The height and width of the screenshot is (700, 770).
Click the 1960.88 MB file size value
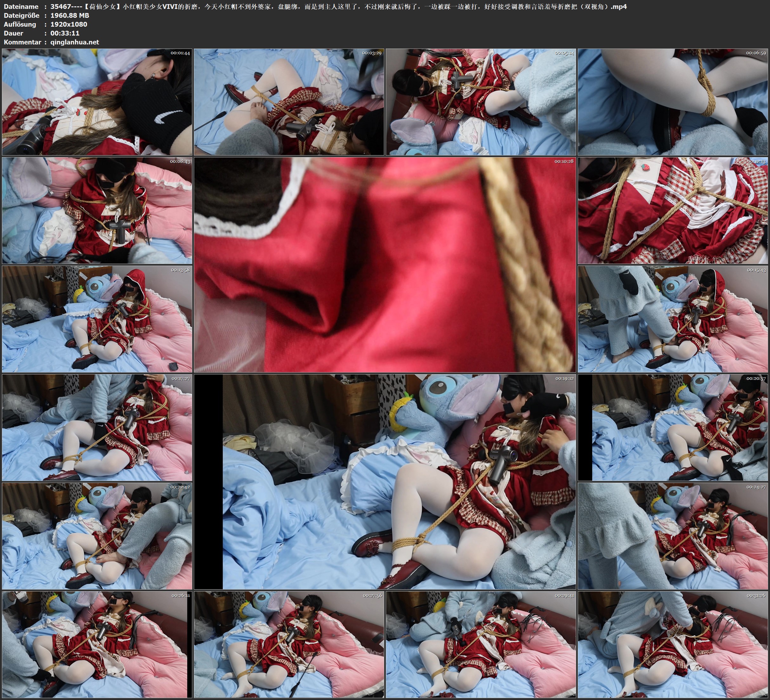(x=69, y=15)
